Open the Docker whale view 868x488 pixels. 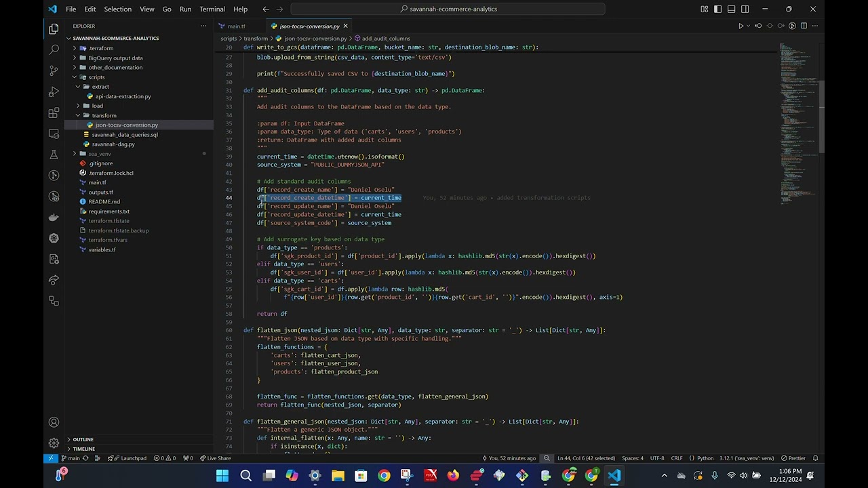tap(54, 218)
